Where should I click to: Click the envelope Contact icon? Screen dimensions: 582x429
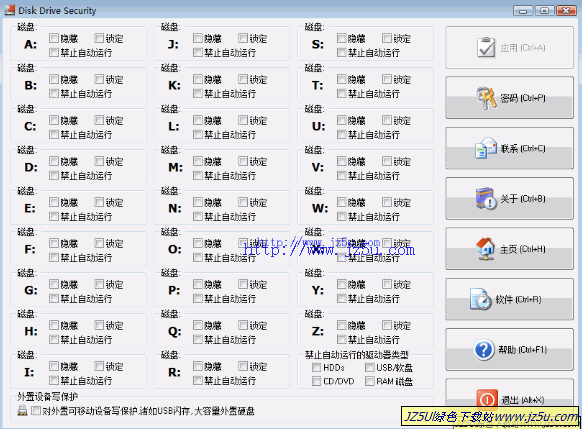[x=486, y=148]
